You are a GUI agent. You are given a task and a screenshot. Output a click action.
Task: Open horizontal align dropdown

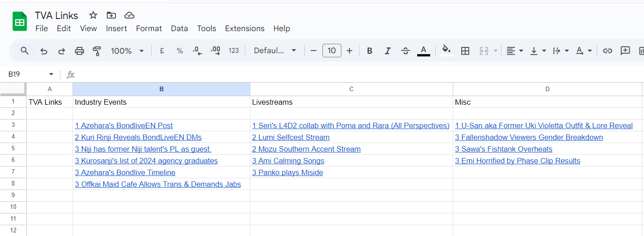515,51
